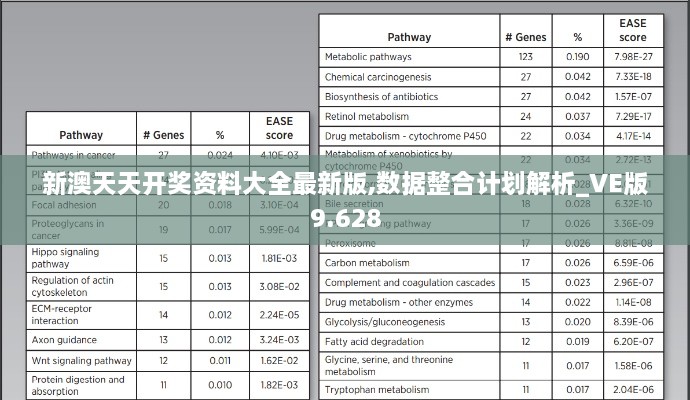Click the '0.190' percent value
This screenshot has height=400, width=690.
pyautogui.click(x=577, y=57)
